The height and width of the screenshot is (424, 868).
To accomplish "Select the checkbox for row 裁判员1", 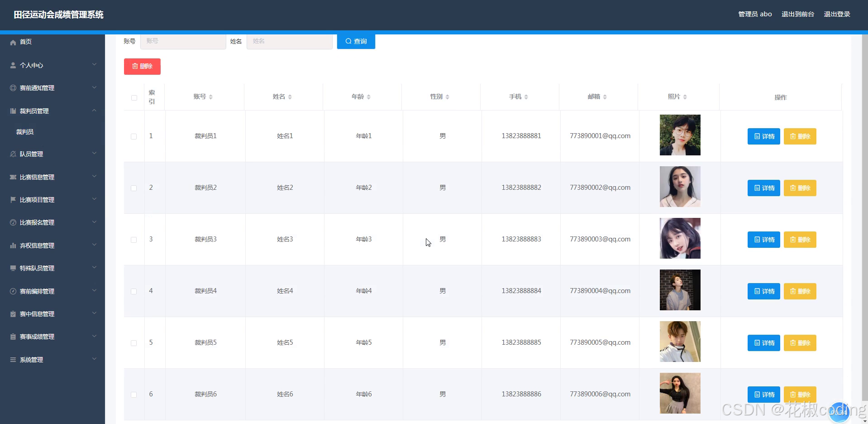I will 134,136.
